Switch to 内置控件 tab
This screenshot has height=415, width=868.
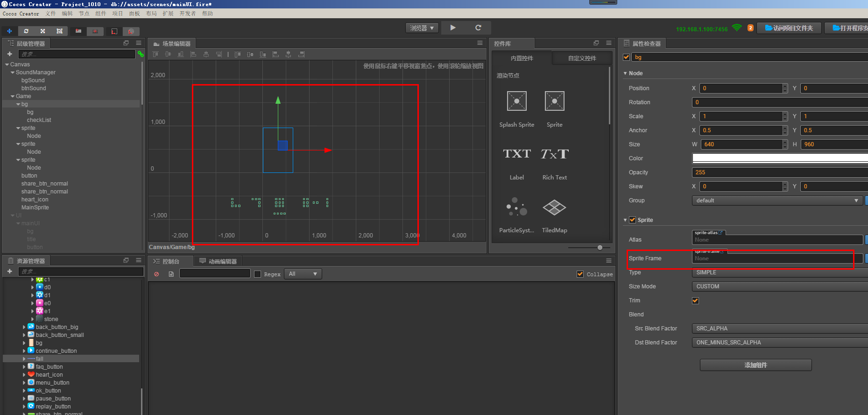click(522, 58)
